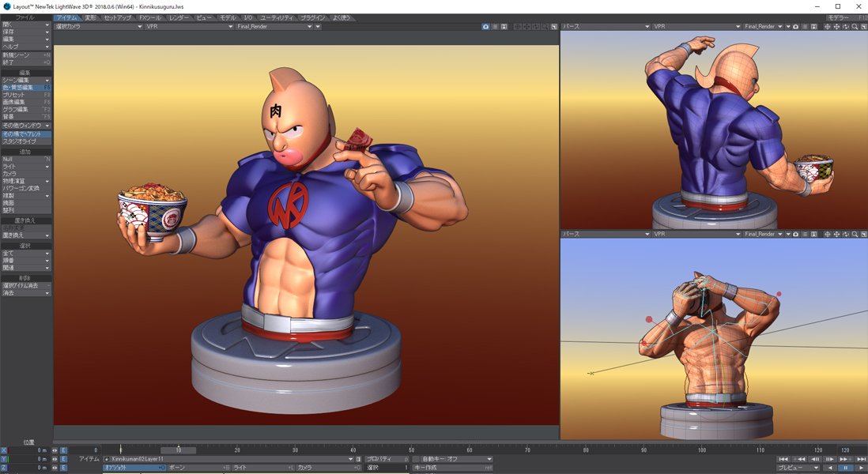Jump to the last frame with the fast-forward icon
Screen dimensions: 868x474
[862, 459]
